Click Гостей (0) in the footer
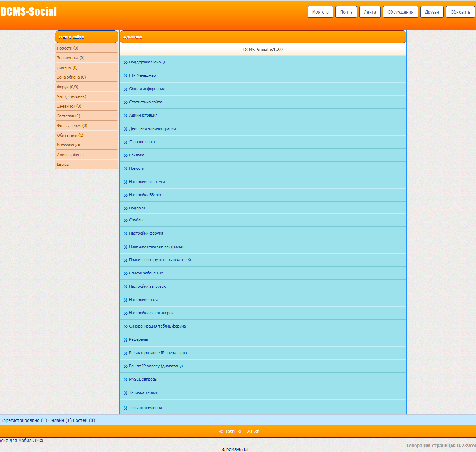The image size is (476, 452). [84, 420]
